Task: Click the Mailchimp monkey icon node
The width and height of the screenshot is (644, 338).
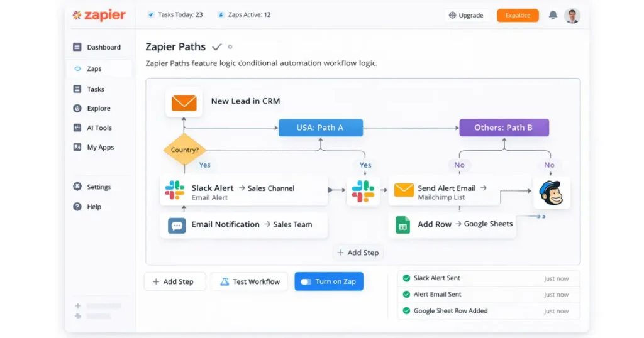Action: click(552, 192)
